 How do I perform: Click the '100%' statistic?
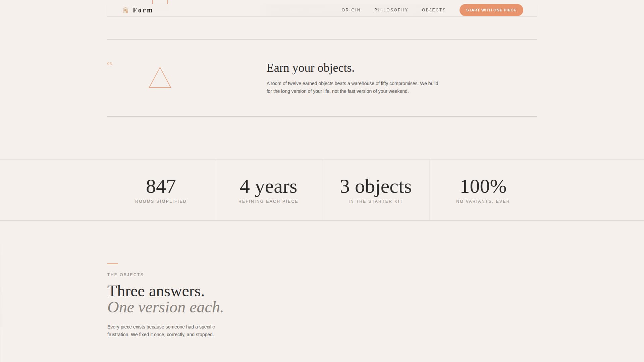pos(483,186)
